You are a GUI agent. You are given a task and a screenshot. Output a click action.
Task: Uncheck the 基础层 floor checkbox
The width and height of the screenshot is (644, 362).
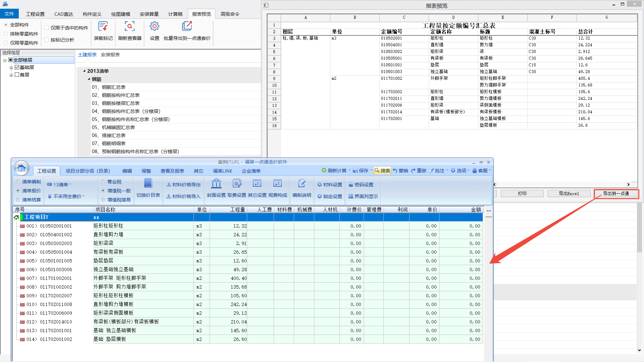[x=17, y=67]
